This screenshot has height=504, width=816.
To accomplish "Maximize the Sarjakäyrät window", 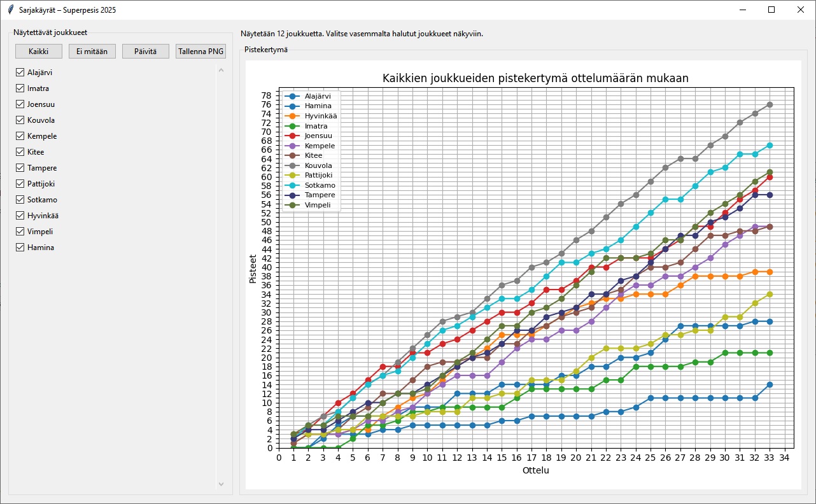I will tap(771, 10).
